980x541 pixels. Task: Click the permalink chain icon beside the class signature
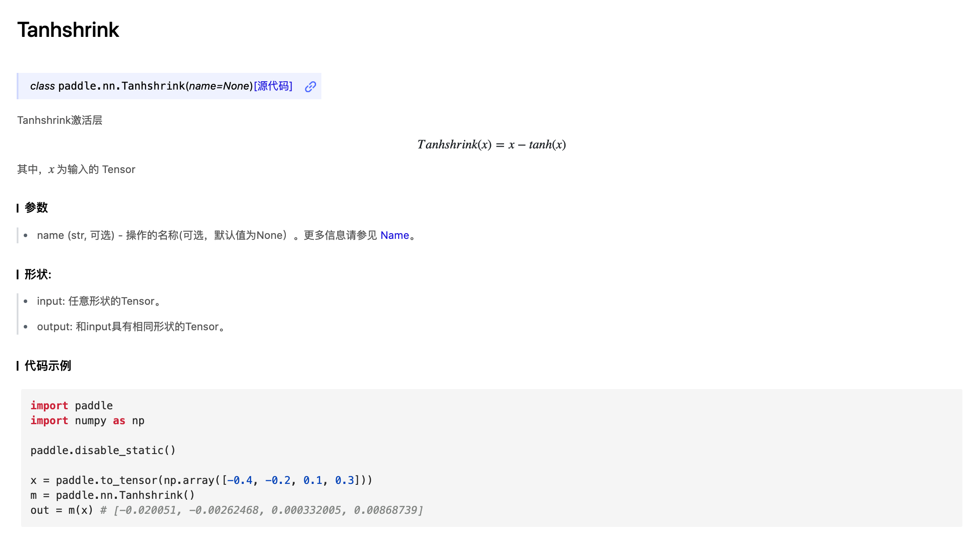click(310, 87)
